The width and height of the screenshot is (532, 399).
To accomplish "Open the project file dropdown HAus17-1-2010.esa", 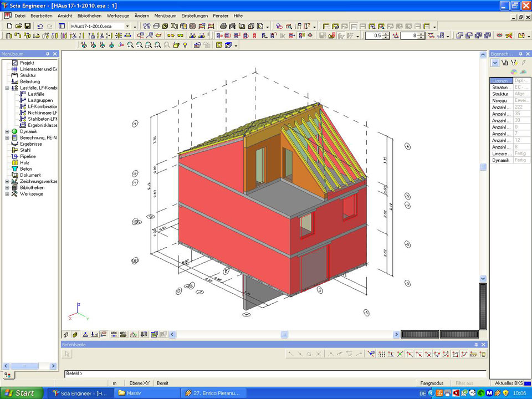I will [127, 26].
